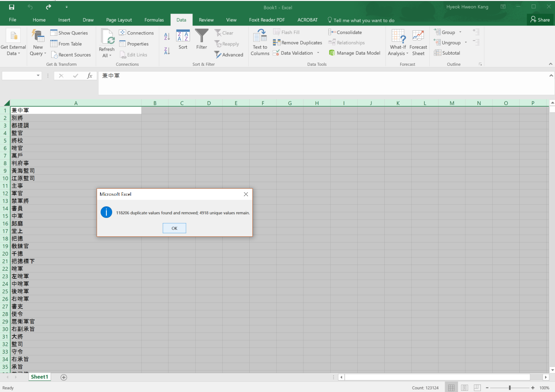The image size is (555, 392).
Task: Click the Redo arrow icon
Action: point(48,7)
